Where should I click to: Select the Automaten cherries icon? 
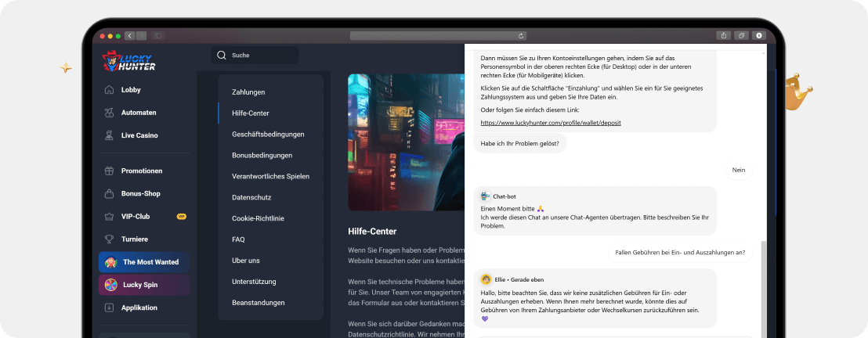[x=109, y=113]
